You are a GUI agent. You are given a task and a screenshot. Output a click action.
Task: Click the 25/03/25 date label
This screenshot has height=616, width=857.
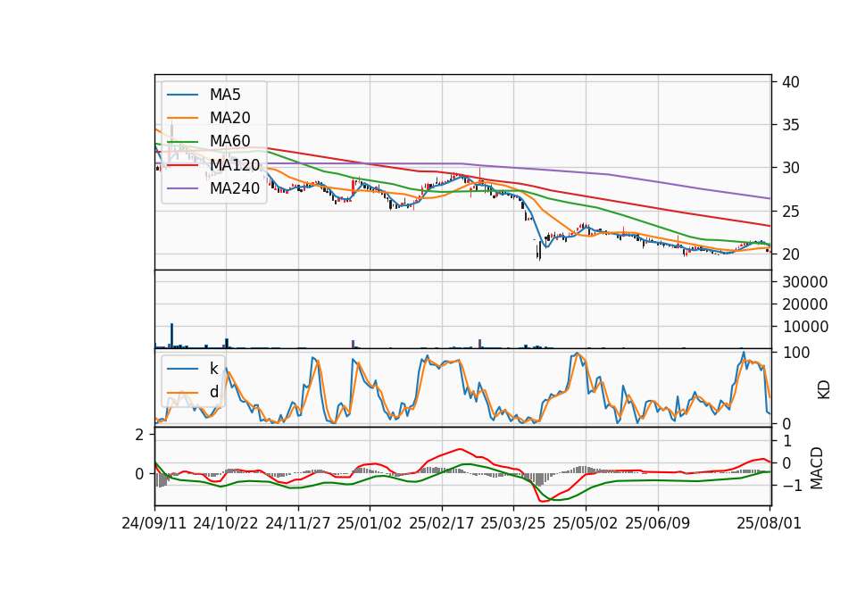coord(512,523)
